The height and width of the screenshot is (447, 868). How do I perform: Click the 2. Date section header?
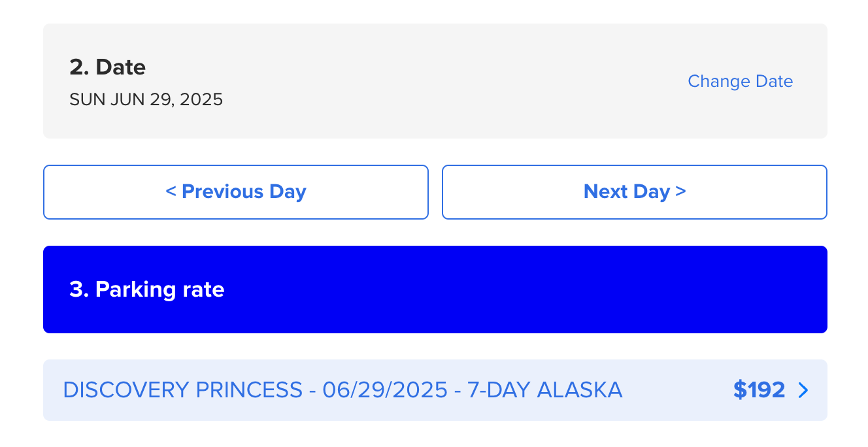[x=107, y=67]
